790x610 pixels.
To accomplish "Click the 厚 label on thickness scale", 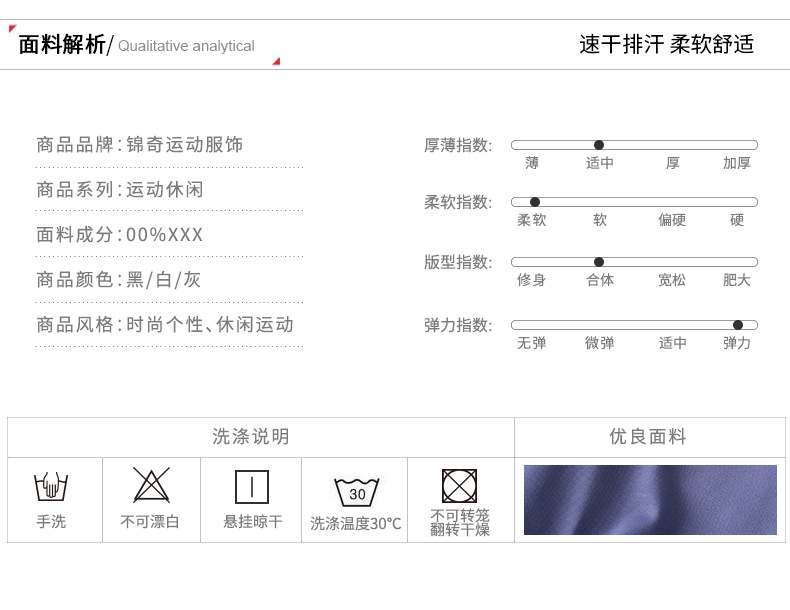I will [672, 163].
